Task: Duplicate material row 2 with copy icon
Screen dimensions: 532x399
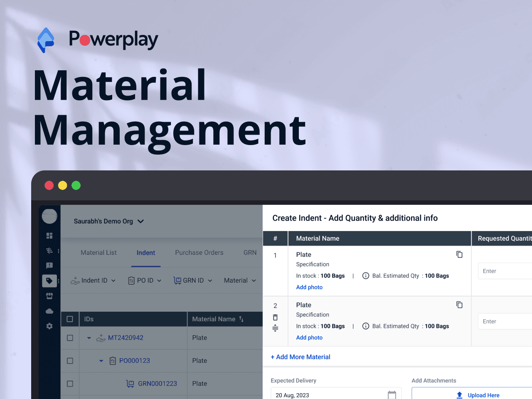Action: point(459,305)
